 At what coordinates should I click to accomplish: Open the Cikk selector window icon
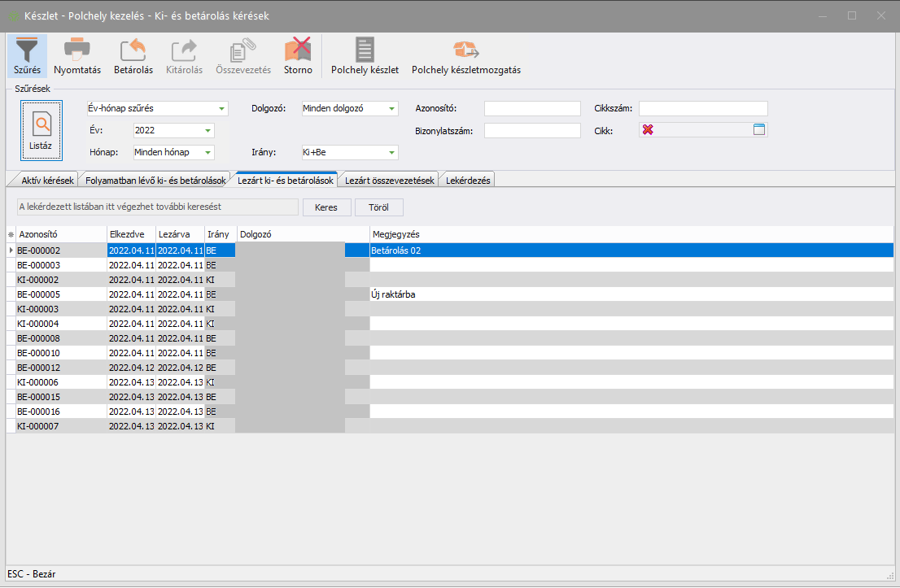point(759,129)
